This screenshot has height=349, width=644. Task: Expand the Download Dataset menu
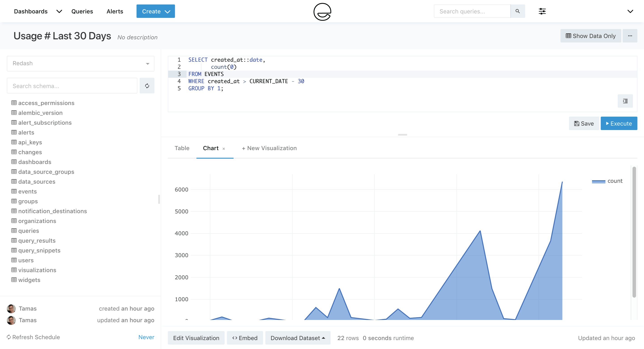[297, 338]
